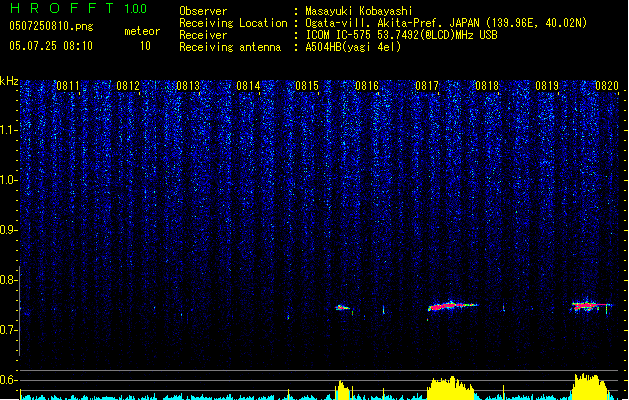This screenshot has width=629, height=400.
Task: Click the 'meteor' label
Action: point(142,31)
